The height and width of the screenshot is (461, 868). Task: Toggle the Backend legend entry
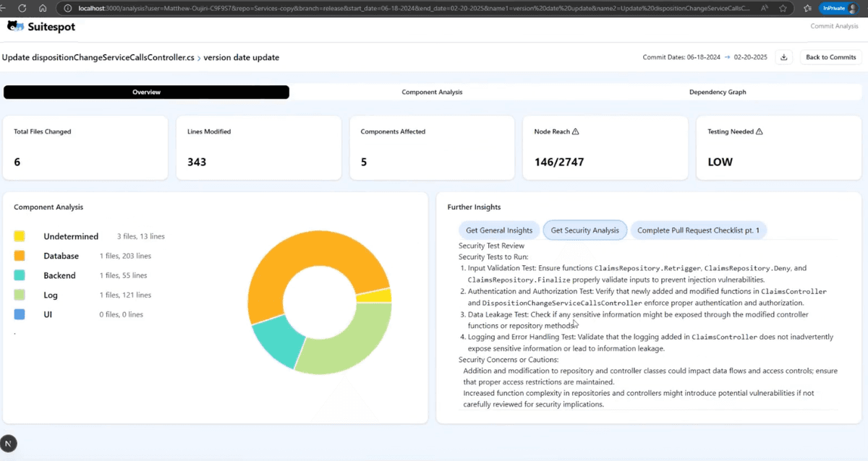[59, 275]
